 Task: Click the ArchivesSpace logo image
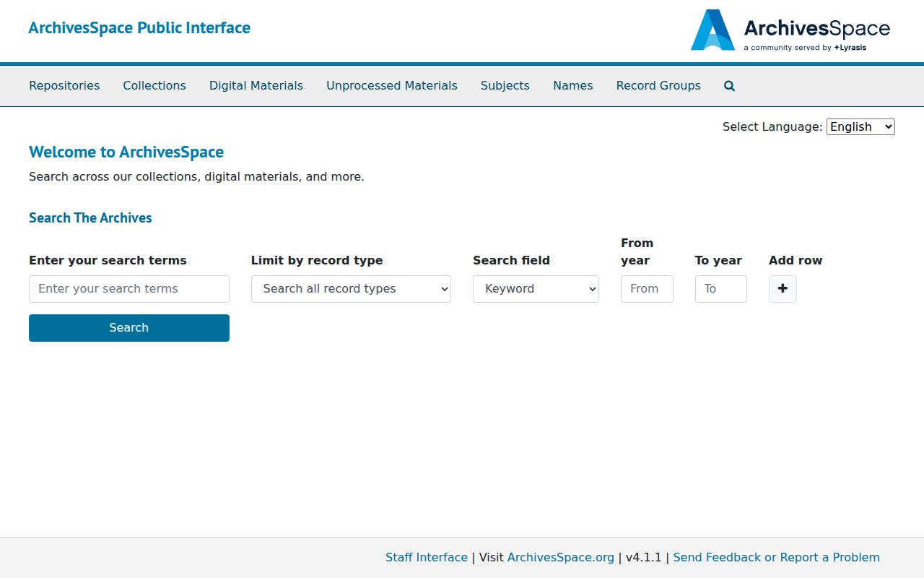coord(790,30)
